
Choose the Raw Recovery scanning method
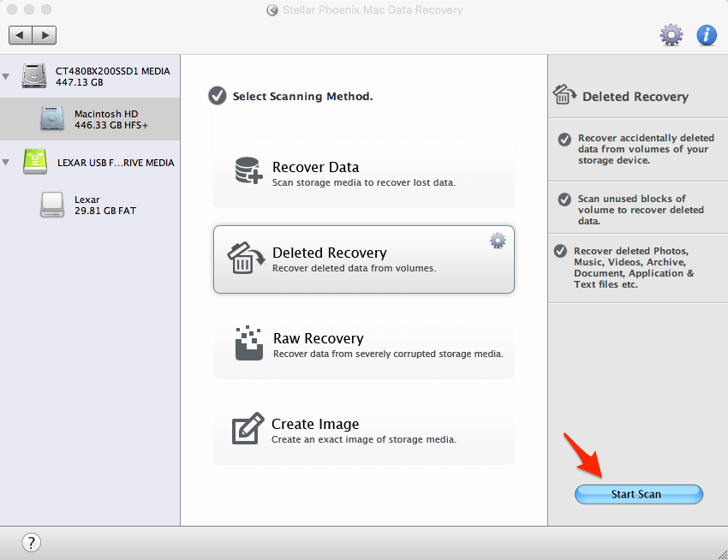pyautogui.click(x=364, y=344)
